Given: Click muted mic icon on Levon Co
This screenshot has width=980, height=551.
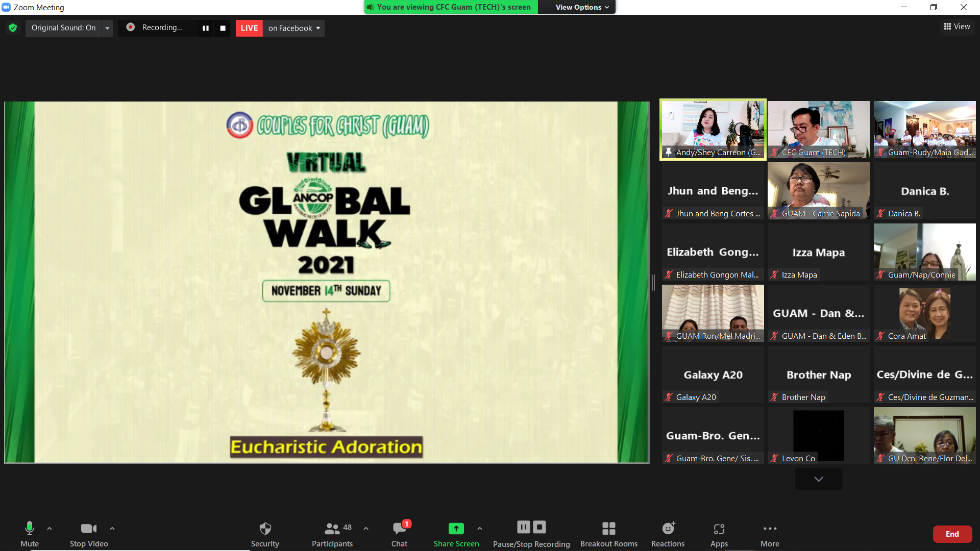Looking at the screenshot, I should point(774,458).
